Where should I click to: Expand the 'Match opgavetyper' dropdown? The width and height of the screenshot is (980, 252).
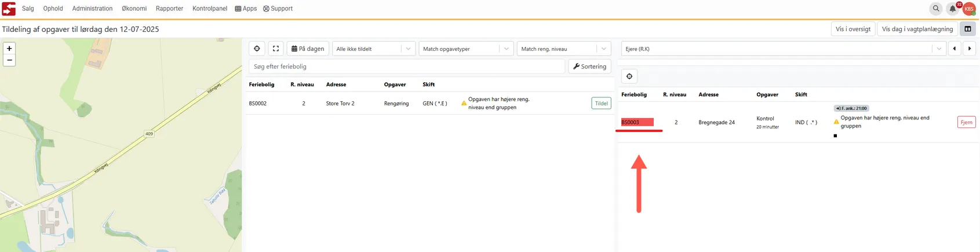pyautogui.click(x=466, y=49)
